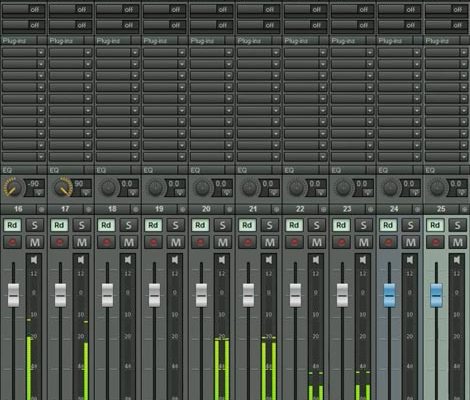Open the pan value dropdown on track 20
The width and height of the screenshot is (470, 400).
tap(227, 193)
